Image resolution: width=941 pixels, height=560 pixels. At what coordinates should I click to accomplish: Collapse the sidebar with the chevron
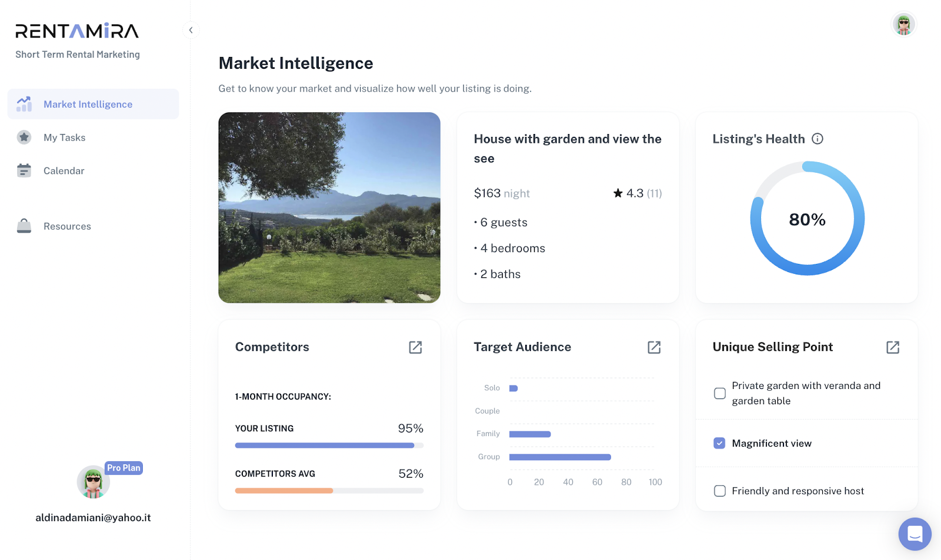[191, 30]
